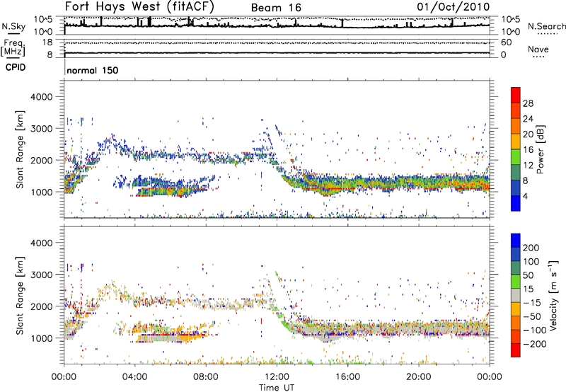The width and height of the screenshot is (566, 392).
Task: Click Slant Range [km] label of power panel
Action: click(x=20, y=149)
